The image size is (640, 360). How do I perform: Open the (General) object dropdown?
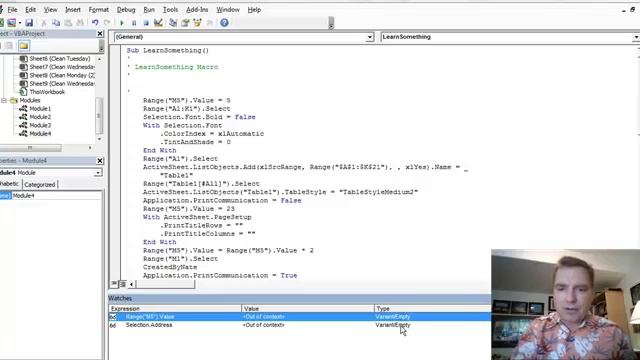[x=369, y=37]
